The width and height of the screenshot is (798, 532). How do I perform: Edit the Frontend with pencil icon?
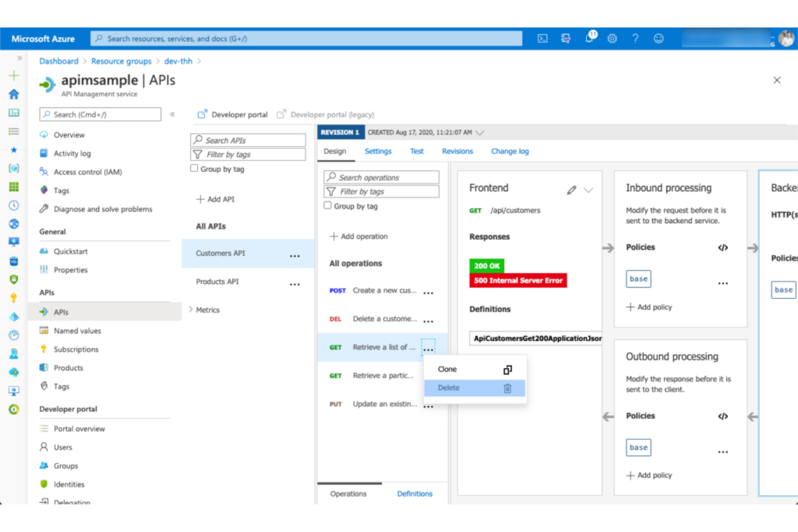[572, 190]
